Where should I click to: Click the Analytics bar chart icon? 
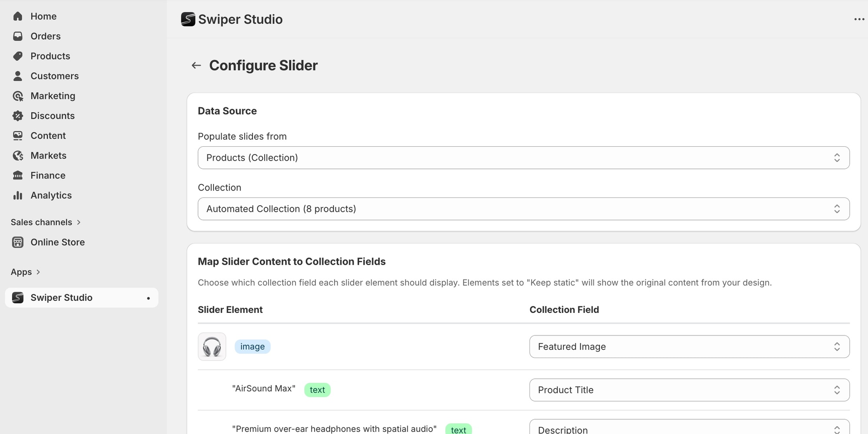pos(18,196)
